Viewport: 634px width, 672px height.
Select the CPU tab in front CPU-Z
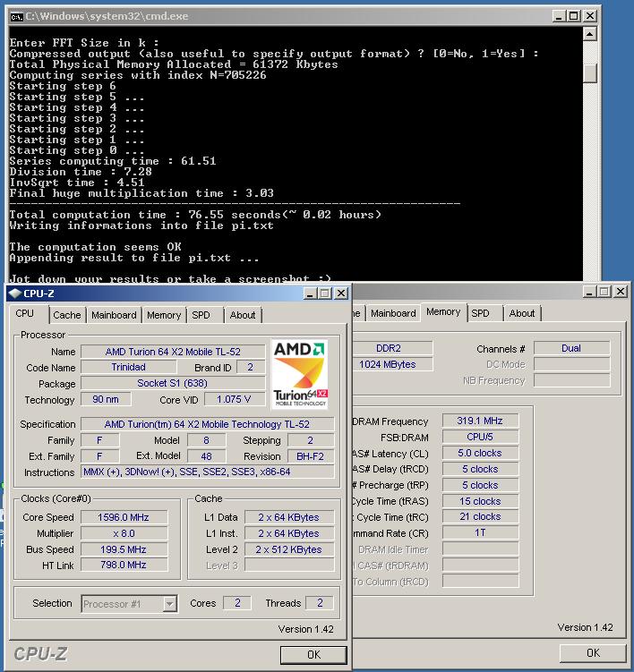[x=25, y=313]
